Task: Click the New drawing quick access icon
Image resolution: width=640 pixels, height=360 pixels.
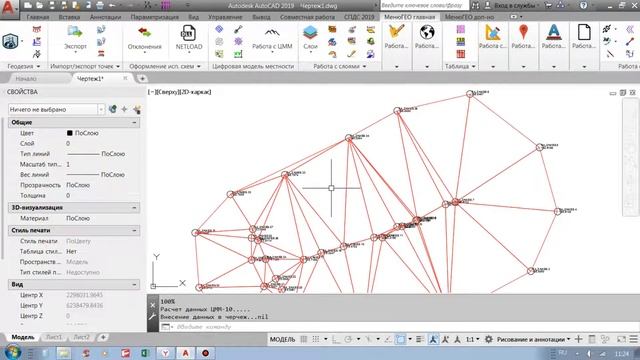Action: point(27,5)
